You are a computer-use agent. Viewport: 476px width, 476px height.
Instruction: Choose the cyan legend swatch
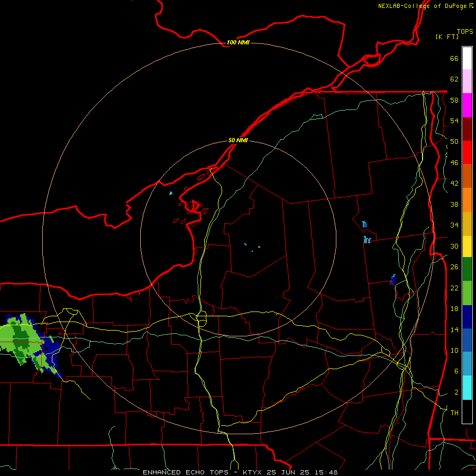coord(467,388)
